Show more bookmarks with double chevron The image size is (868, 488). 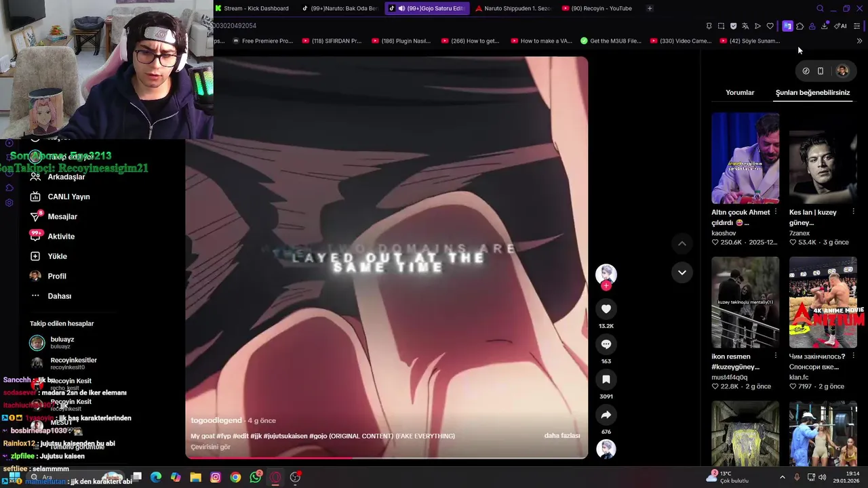pos(859,41)
